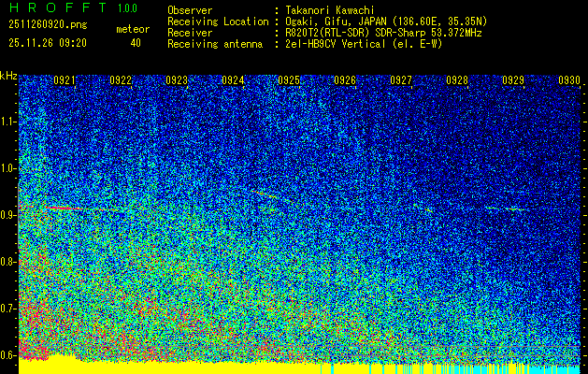Click the 0921 time marker
Image resolution: width=588 pixels, height=374 pixels.
point(65,80)
